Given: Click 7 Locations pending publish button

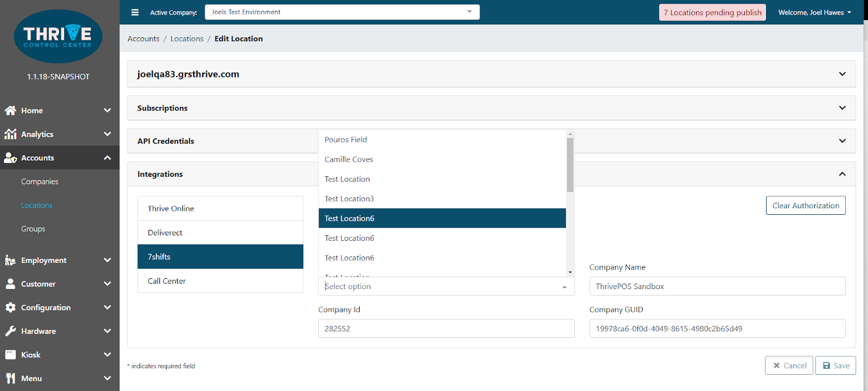Looking at the screenshot, I should 712,12.
